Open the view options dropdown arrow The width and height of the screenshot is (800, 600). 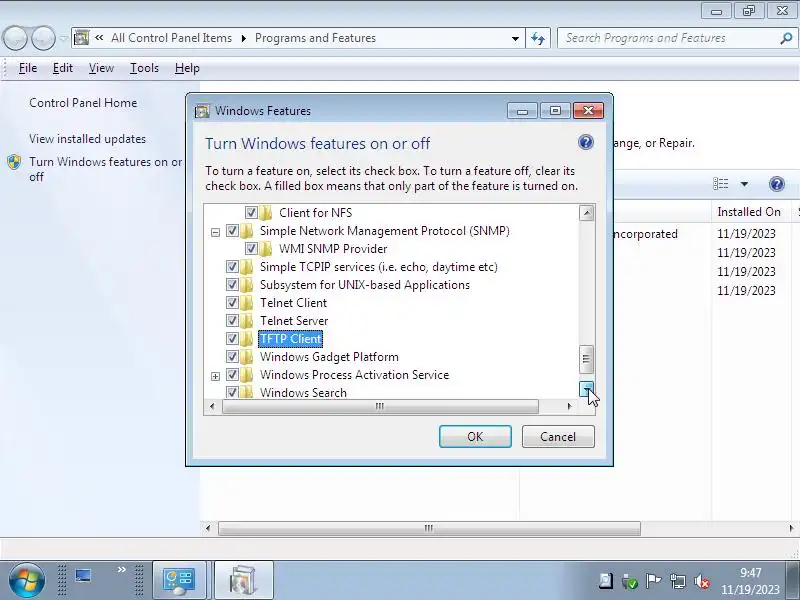click(x=744, y=184)
